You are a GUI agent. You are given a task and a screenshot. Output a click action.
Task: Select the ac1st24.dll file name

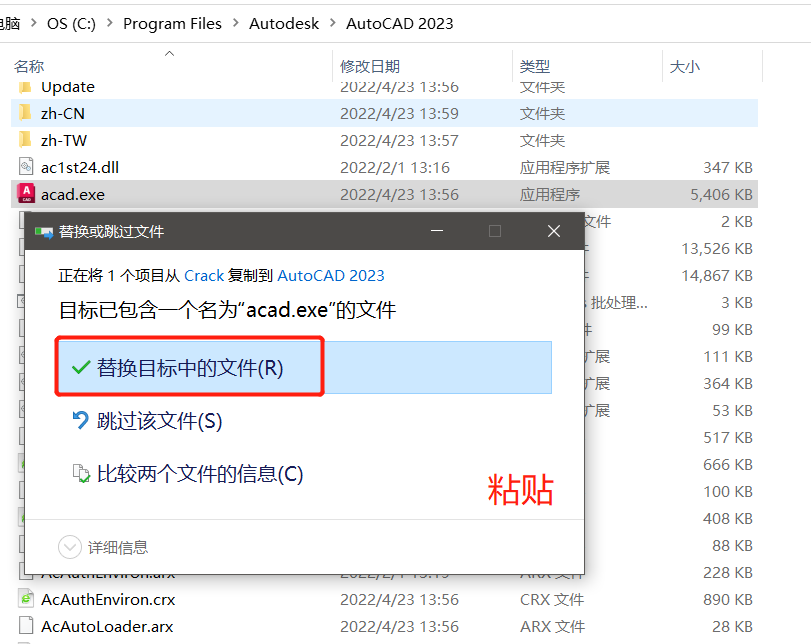pos(80,167)
